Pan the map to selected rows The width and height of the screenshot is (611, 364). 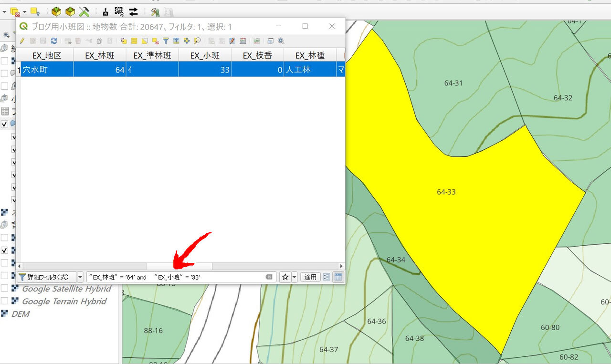tap(187, 41)
